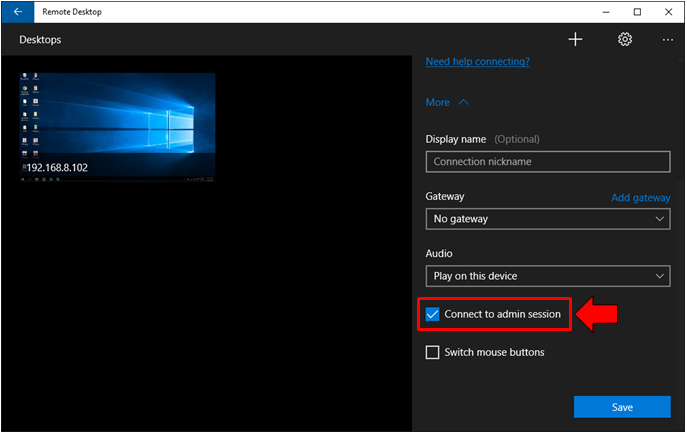Screen dimensions: 687x433
Task: Maximize the Remote Desktop window
Action: point(637,12)
